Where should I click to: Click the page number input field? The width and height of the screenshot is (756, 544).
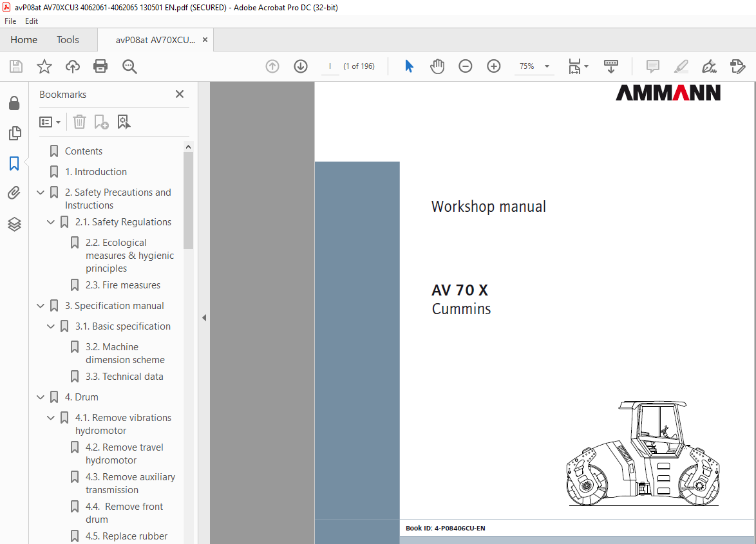coord(330,66)
